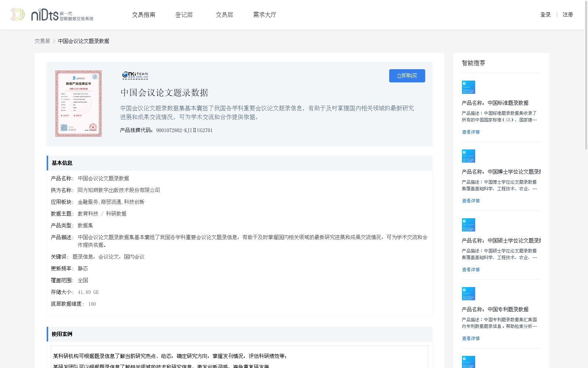Click the 登录 link
This screenshot has width=588, height=368.
tap(545, 15)
